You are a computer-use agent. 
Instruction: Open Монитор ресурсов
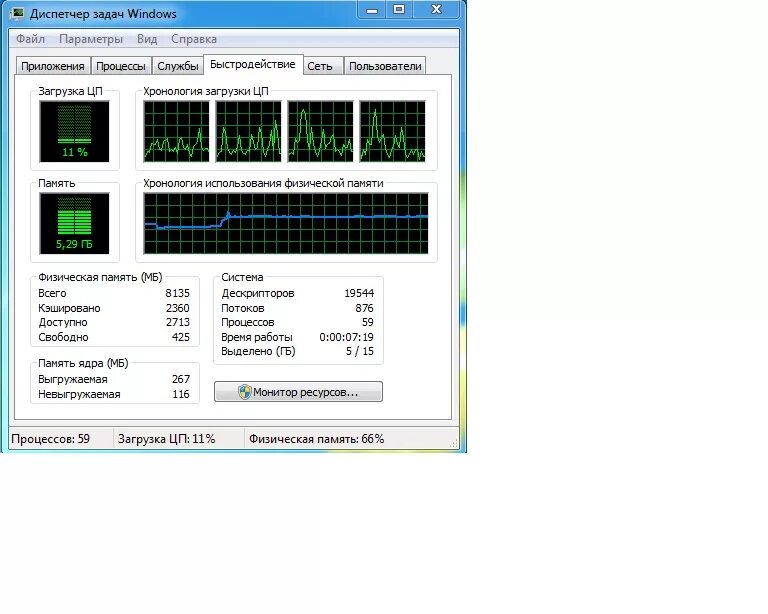[298, 392]
